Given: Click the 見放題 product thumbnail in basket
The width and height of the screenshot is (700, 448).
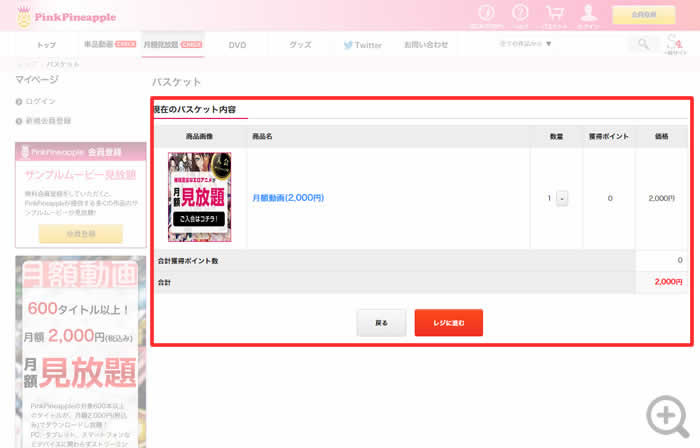Looking at the screenshot, I should pos(200,197).
